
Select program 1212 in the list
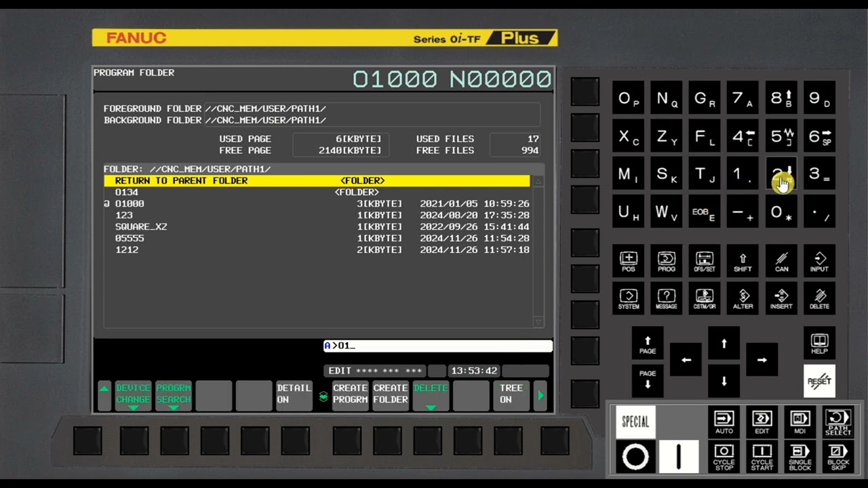point(317,250)
